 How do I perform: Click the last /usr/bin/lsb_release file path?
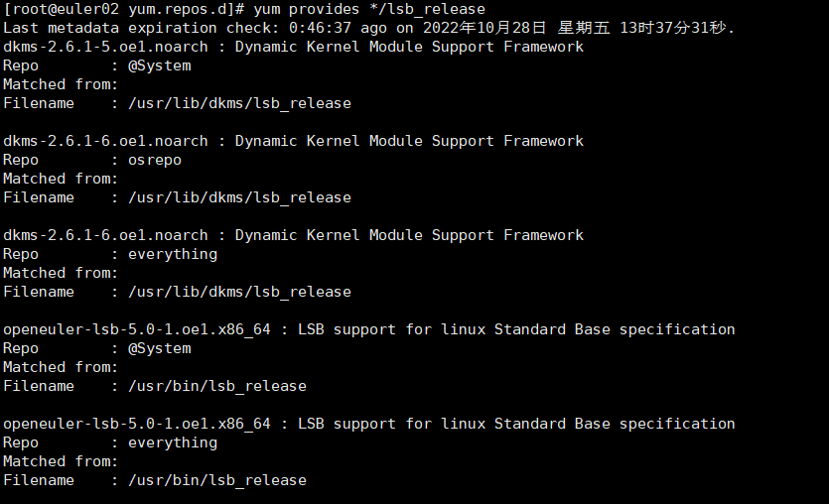click(217, 480)
